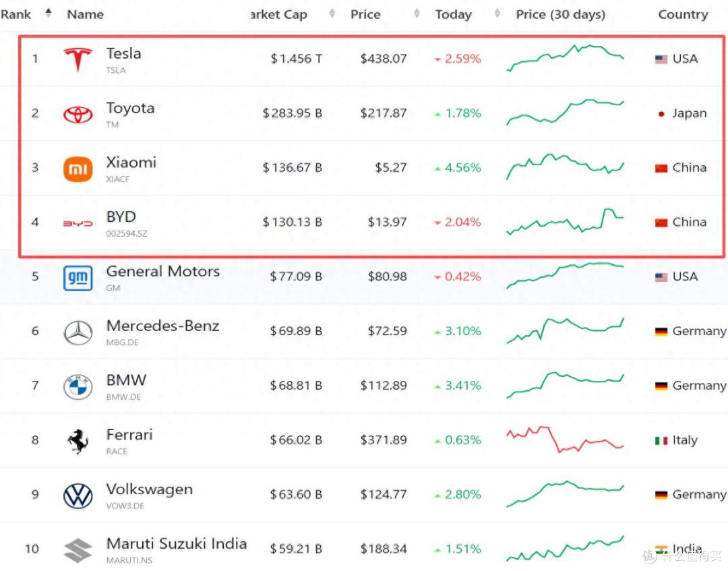Click the Tesla logo icon
The width and height of the screenshot is (728, 571).
click(x=78, y=59)
